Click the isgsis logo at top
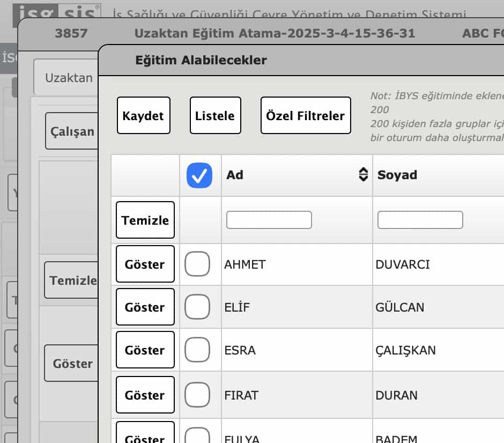504x443 pixels. pos(56,12)
